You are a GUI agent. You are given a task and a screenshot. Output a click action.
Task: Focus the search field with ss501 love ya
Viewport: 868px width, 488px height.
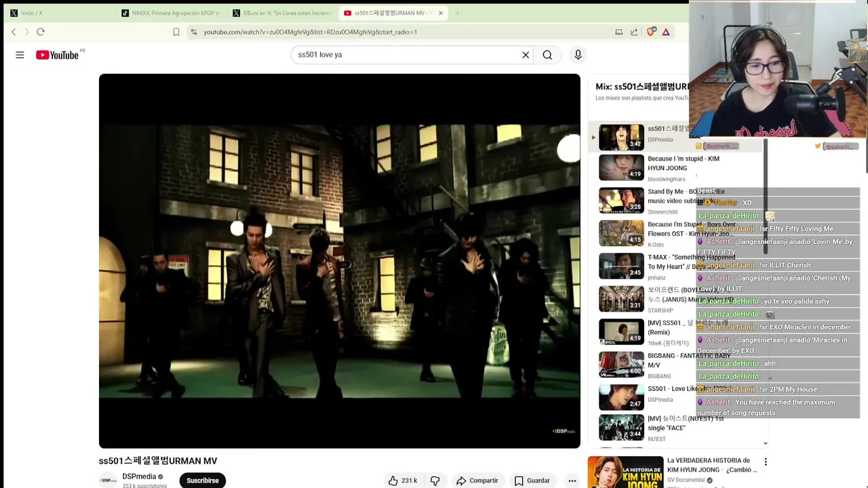click(x=407, y=55)
